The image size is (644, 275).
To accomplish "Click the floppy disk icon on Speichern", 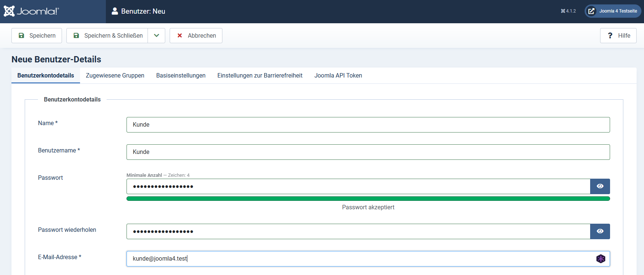I will pyautogui.click(x=21, y=35).
